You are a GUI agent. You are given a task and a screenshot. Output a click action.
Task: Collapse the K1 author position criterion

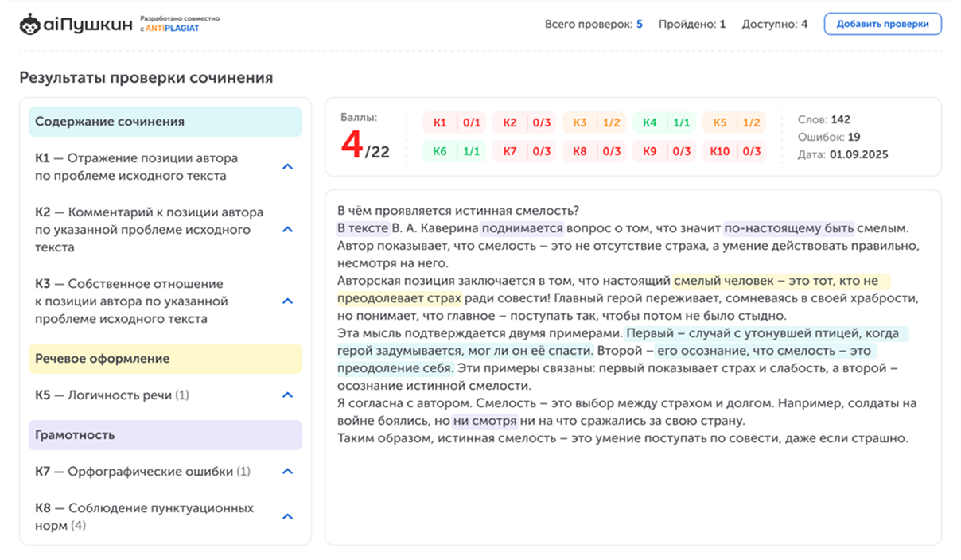pyautogui.click(x=288, y=167)
